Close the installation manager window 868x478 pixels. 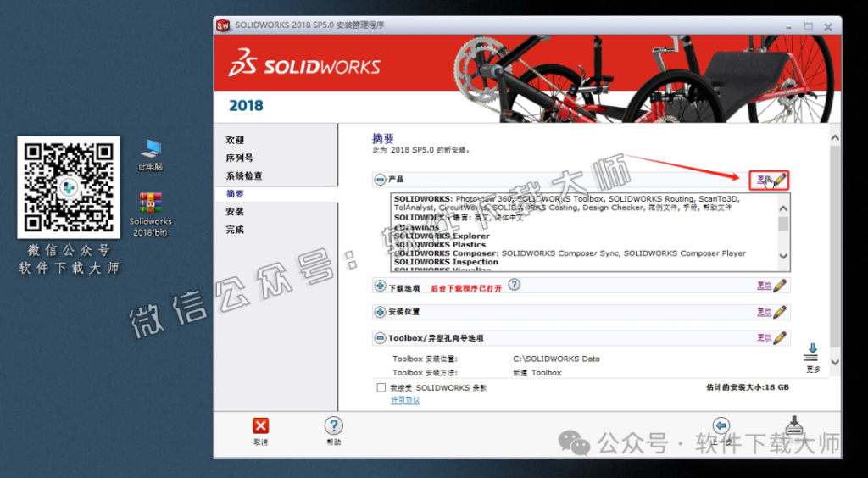[827, 26]
